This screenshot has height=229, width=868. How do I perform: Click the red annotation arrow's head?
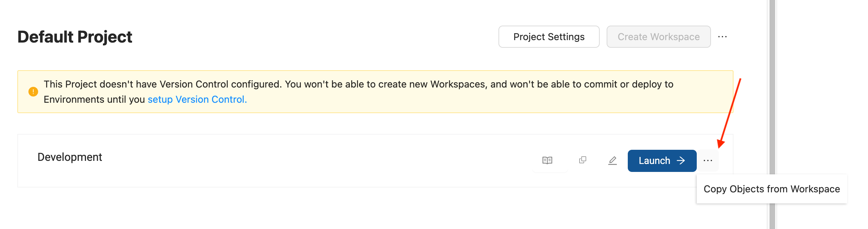click(721, 144)
